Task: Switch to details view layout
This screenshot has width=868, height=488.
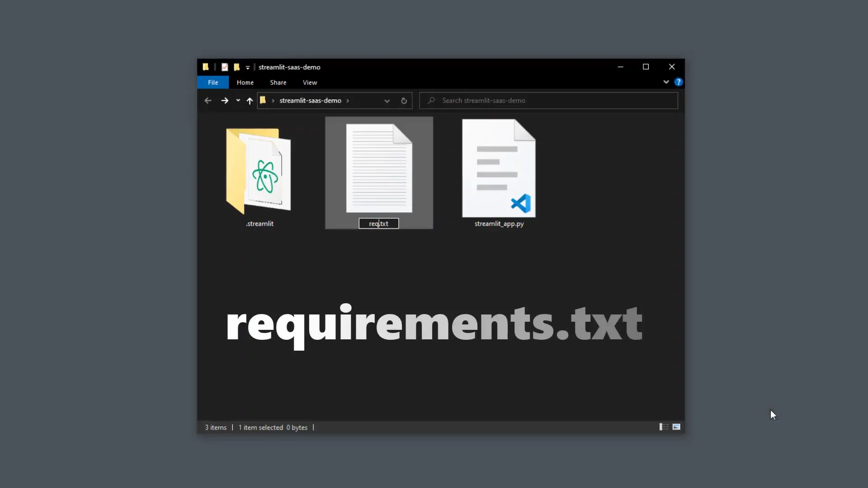Action: click(664, 427)
